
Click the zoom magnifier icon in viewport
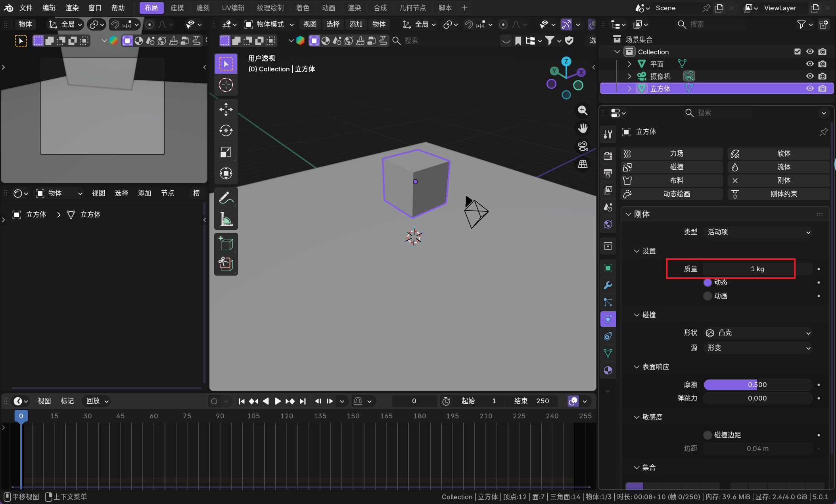(x=582, y=110)
